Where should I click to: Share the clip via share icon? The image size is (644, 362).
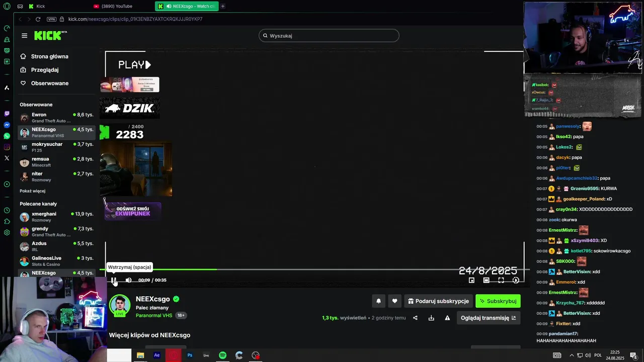(415, 318)
